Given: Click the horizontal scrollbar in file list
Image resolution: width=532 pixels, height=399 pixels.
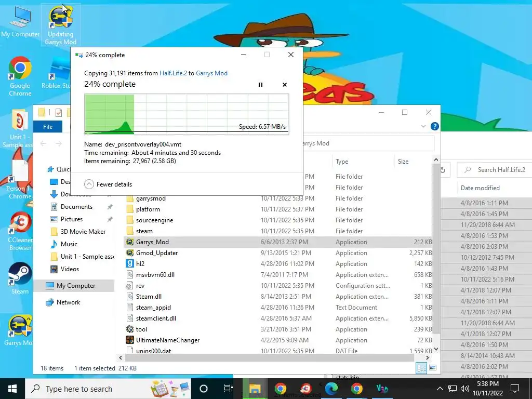Looking at the screenshot, I should [x=270, y=357].
